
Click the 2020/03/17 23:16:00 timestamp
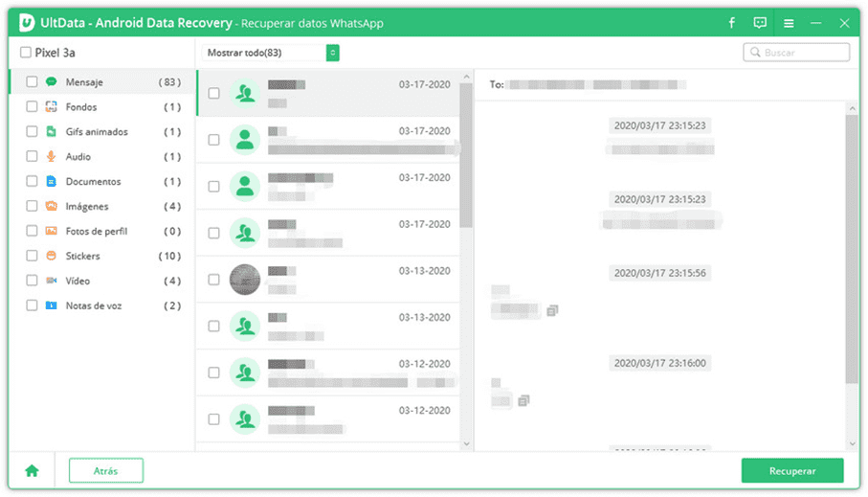[x=660, y=363]
